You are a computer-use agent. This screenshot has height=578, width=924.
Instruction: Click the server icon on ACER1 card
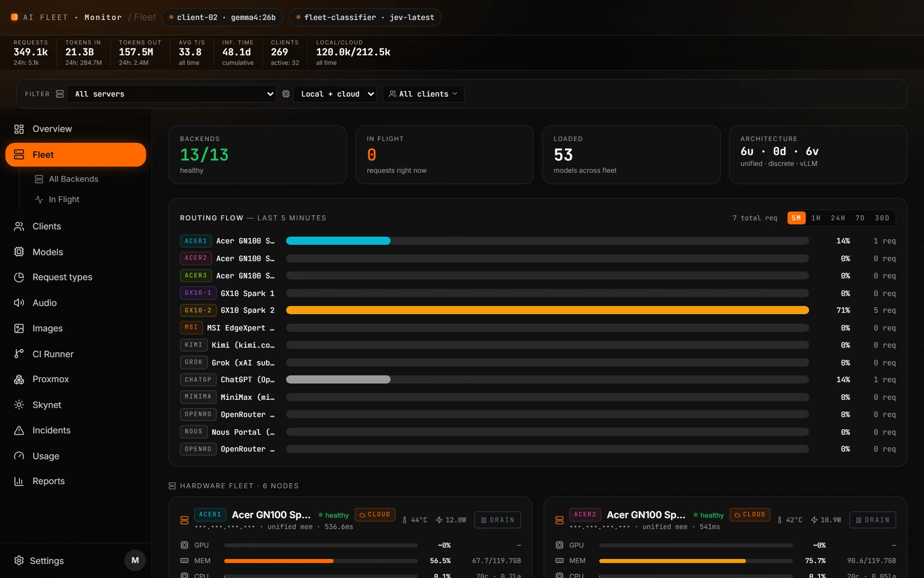point(184,520)
